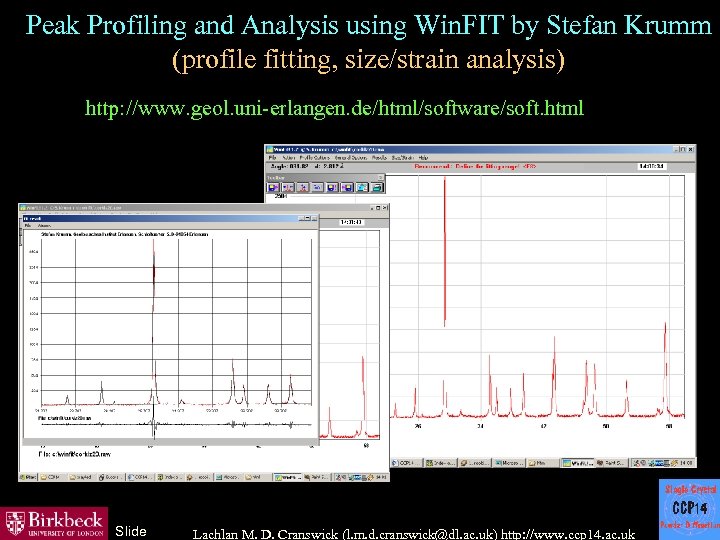Click the Birkbeck University of London logo
The height and width of the screenshot is (540, 720).
(54, 523)
